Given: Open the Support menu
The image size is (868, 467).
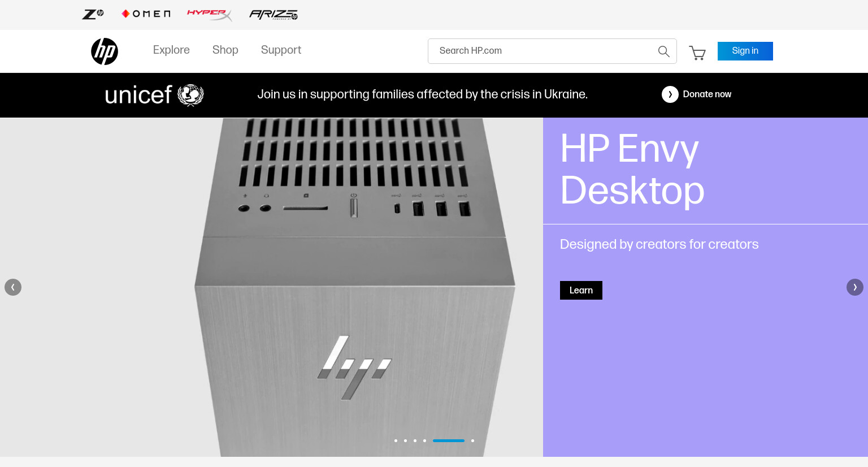Looking at the screenshot, I should click(281, 50).
